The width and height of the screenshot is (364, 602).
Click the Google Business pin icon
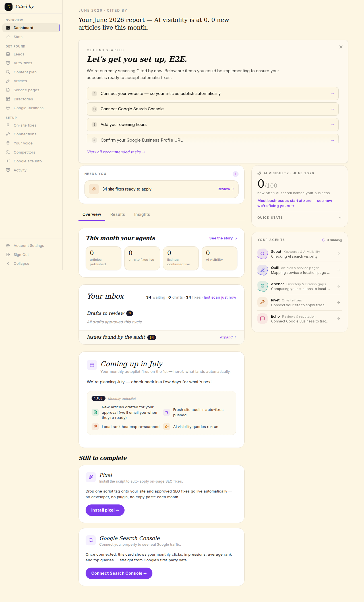coord(8,108)
